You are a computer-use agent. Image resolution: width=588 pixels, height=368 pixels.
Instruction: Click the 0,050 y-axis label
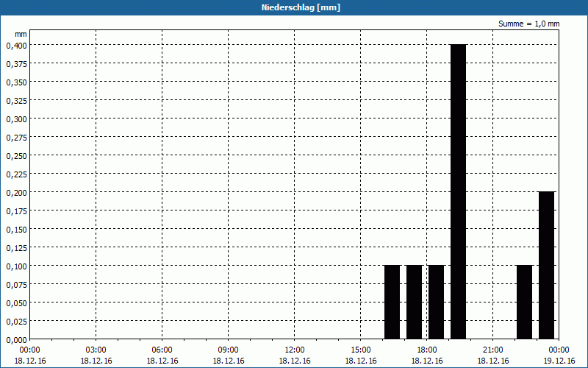point(16,303)
